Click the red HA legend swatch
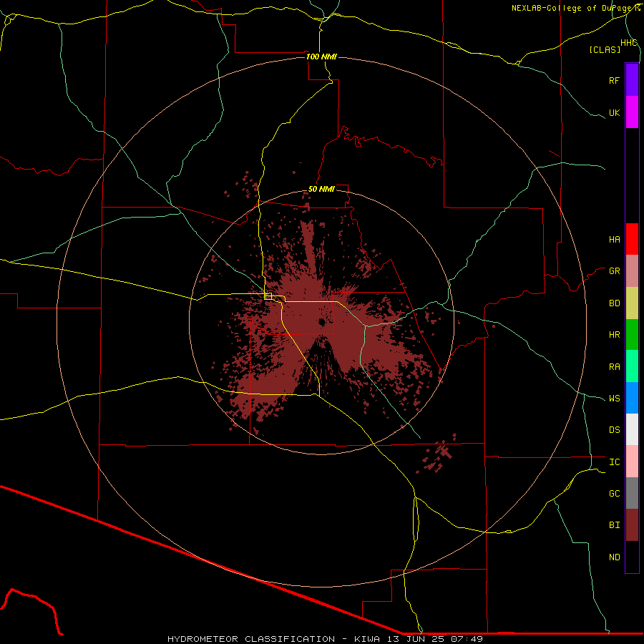 (x=632, y=239)
